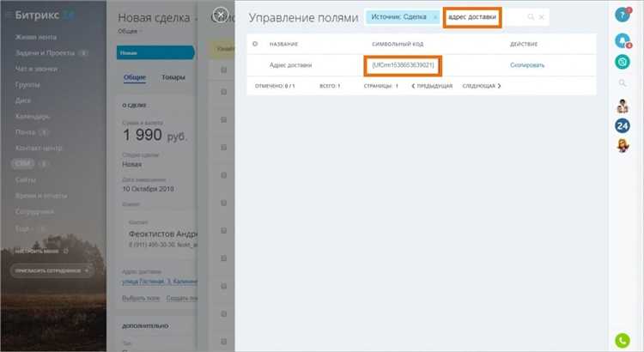Click the right sidebar search magnifier
The width and height of the screenshot is (644, 352).
pyautogui.click(x=623, y=83)
